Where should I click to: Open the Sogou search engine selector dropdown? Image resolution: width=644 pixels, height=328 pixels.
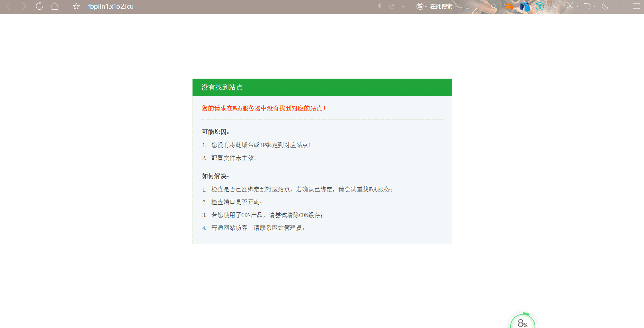[422, 6]
